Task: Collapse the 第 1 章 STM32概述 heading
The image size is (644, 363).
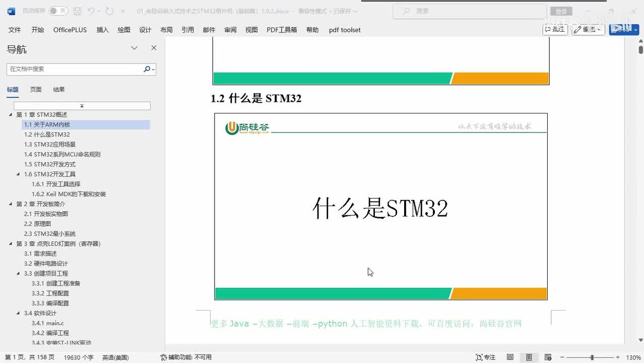Action: point(11,115)
